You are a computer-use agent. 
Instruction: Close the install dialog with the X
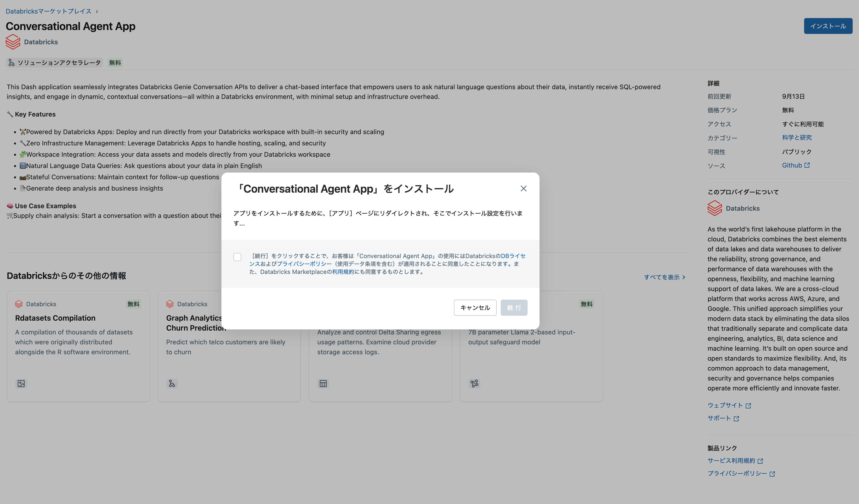click(523, 188)
